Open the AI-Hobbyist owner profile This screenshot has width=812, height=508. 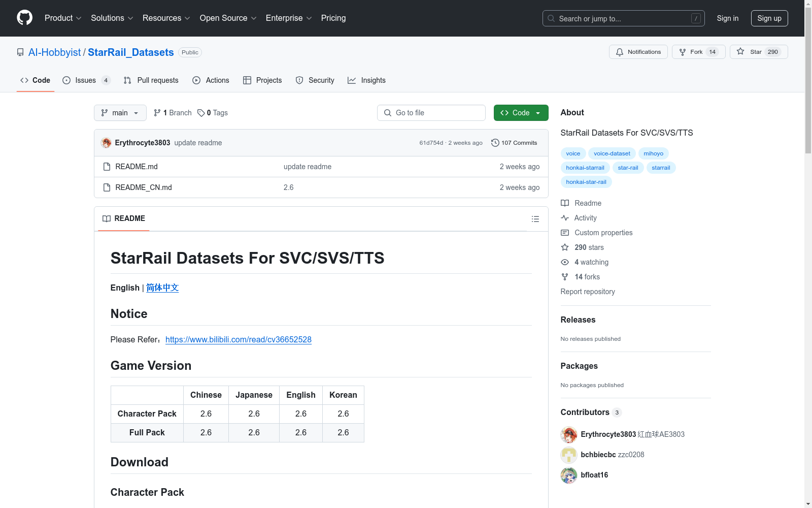[55, 52]
